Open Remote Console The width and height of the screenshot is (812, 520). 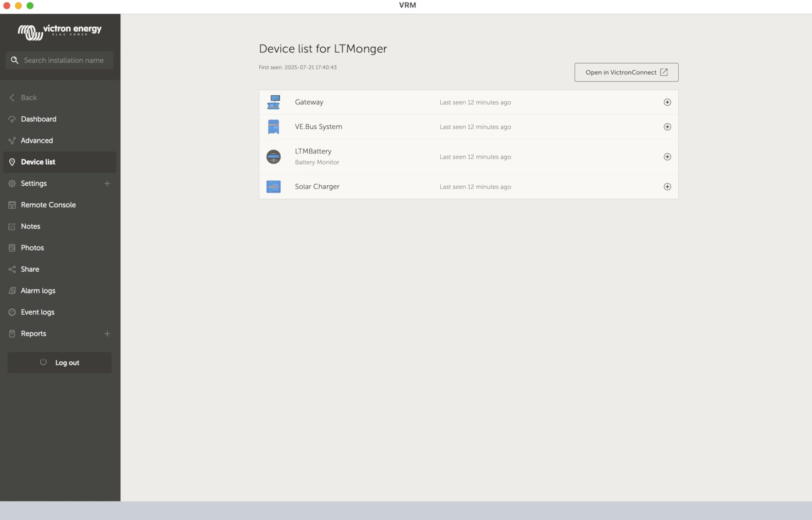[60, 205]
